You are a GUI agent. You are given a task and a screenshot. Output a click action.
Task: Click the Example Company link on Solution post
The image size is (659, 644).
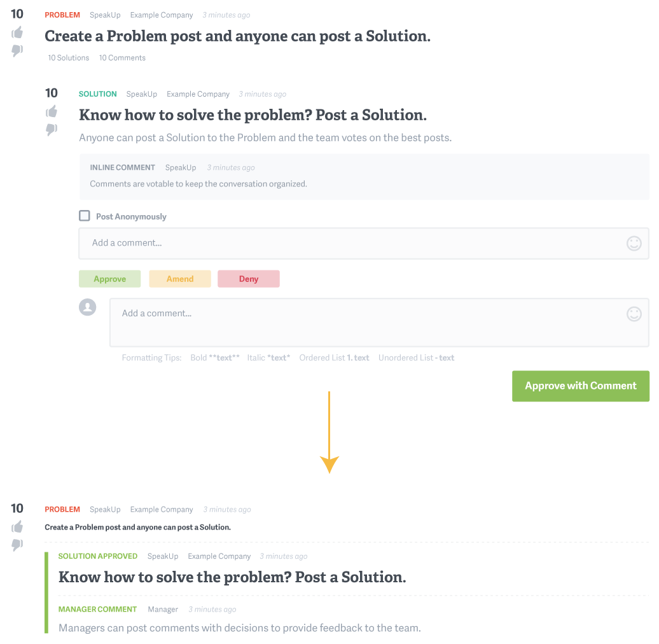pos(198,94)
